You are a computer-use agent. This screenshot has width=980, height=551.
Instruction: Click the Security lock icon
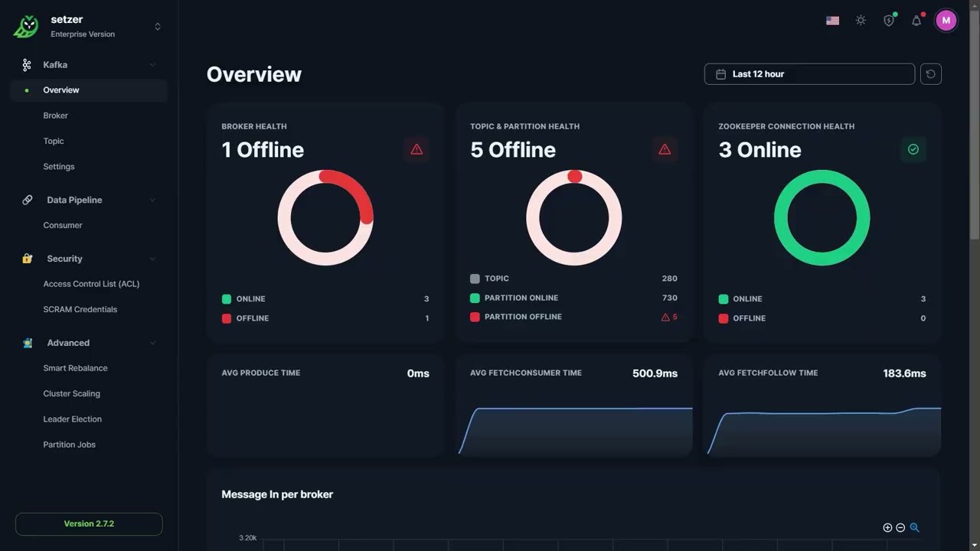click(27, 259)
